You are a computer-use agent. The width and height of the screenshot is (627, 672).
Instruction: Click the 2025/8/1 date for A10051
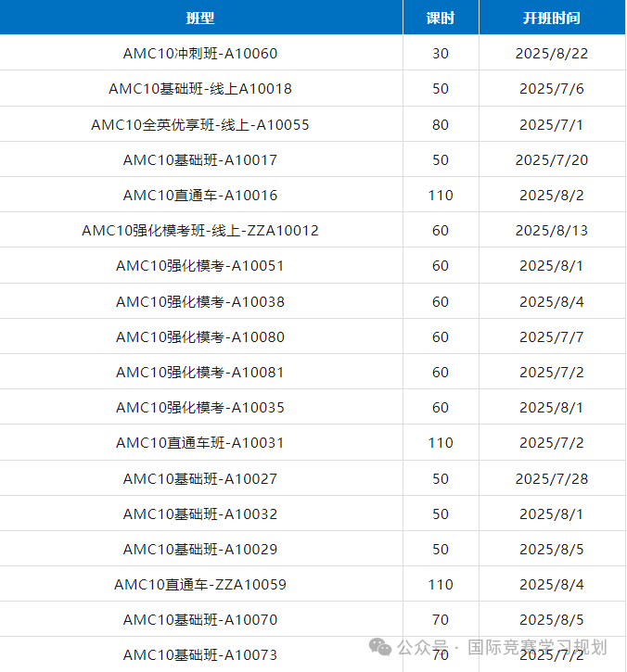coord(552,266)
